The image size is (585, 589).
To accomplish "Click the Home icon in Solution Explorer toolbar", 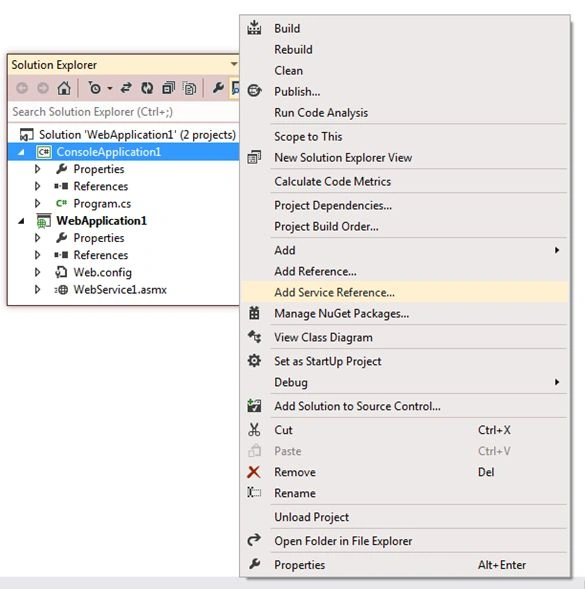I will tap(64, 88).
